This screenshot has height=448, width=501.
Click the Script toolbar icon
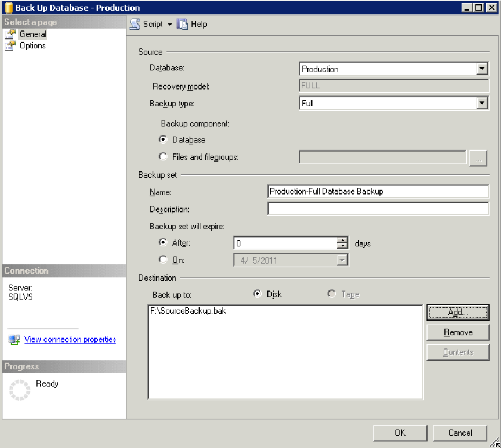coord(135,24)
